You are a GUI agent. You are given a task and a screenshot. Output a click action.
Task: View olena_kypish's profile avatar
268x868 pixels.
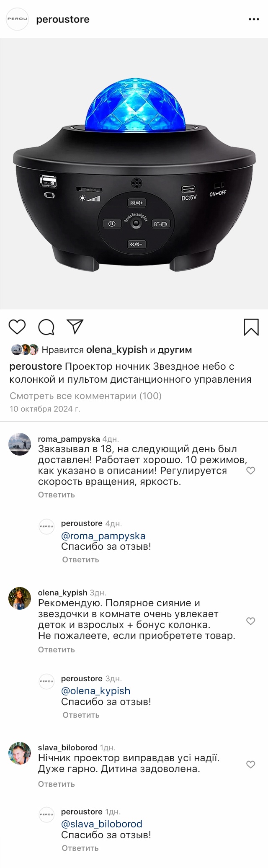click(20, 598)
